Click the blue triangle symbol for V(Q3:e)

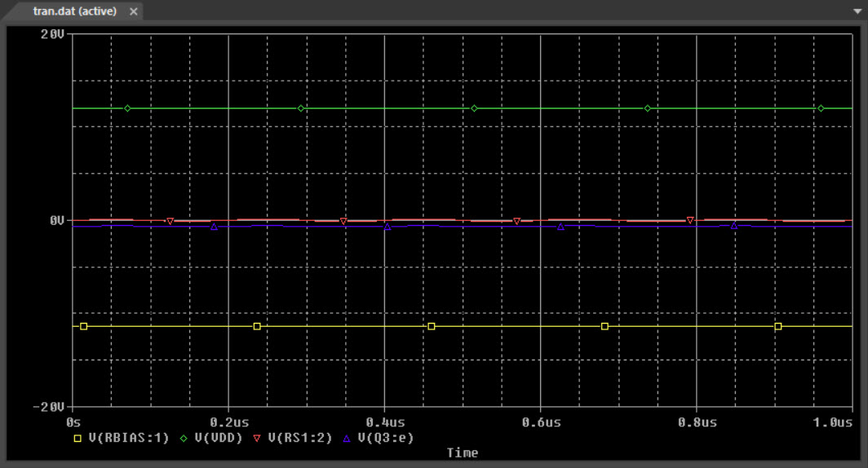pos(346,438)
